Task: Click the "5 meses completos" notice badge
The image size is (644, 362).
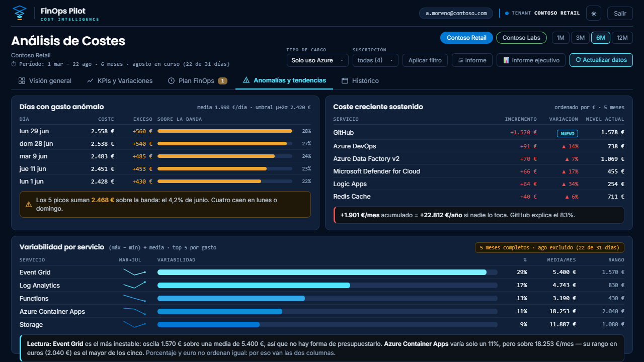Action: [x=550, y=248]
